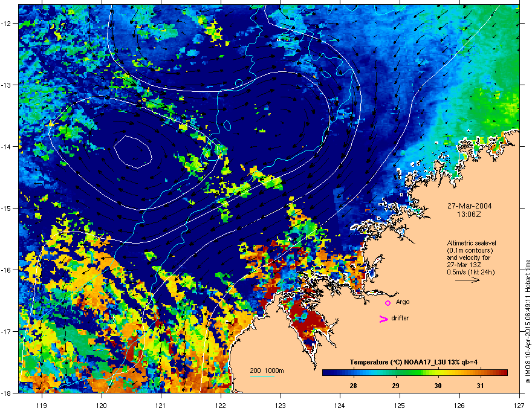Viewport: 532px width, 411px height.
Task: Click the -17 latitude axis label
Action: 7,331
